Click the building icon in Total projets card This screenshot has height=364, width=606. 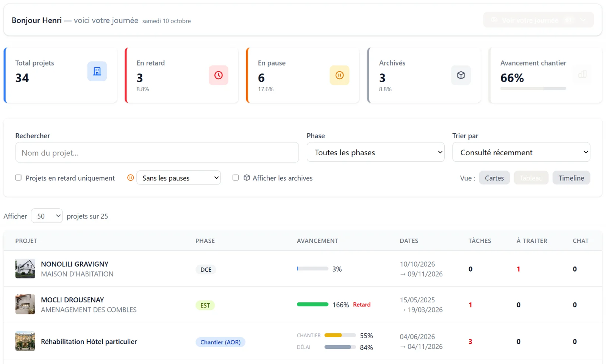click(x=97, y=71)
